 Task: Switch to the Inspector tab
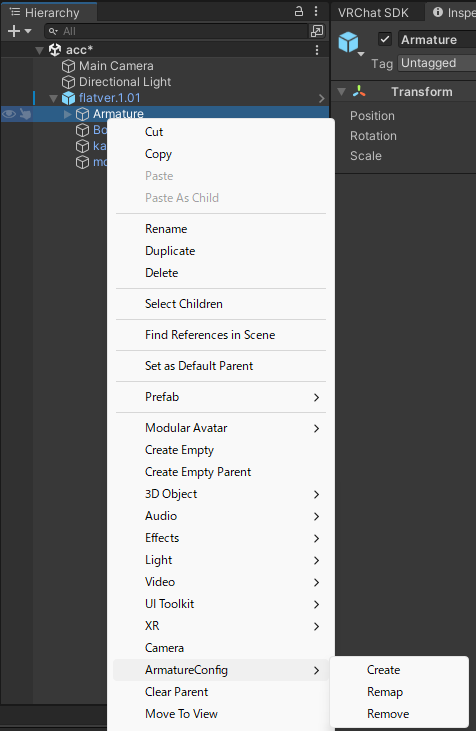tap(451, 13)
